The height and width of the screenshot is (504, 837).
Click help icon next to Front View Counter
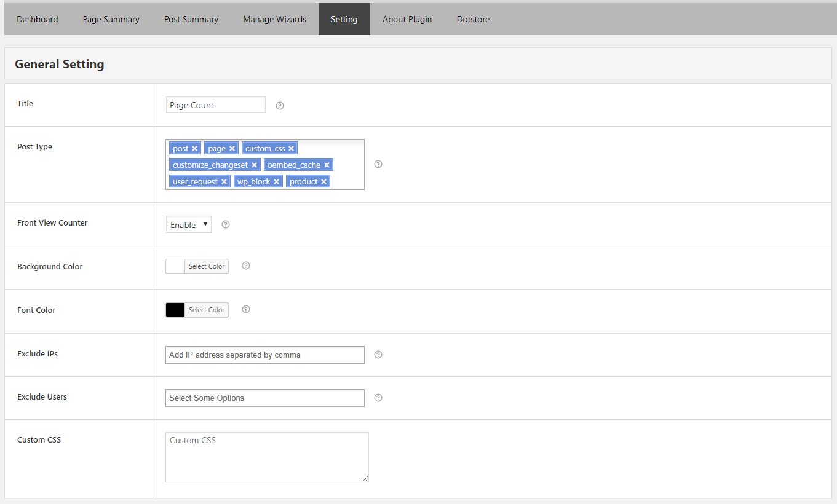(226, 224)
